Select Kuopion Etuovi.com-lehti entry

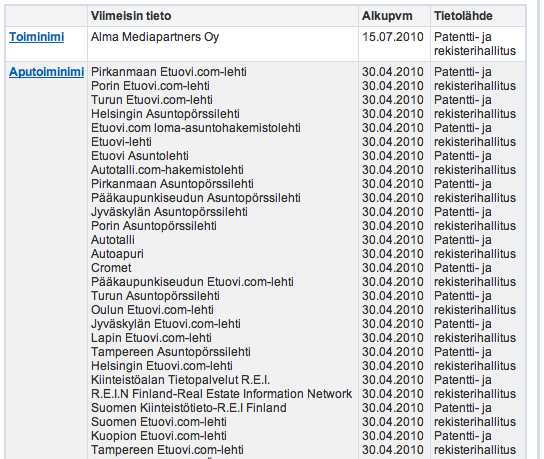coord(159,436)
